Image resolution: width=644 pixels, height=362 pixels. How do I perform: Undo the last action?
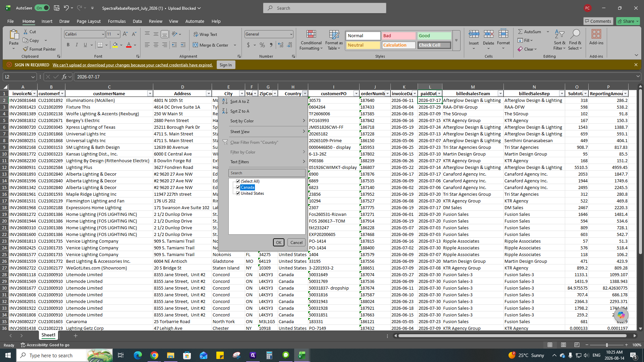(x=66, y=8)
